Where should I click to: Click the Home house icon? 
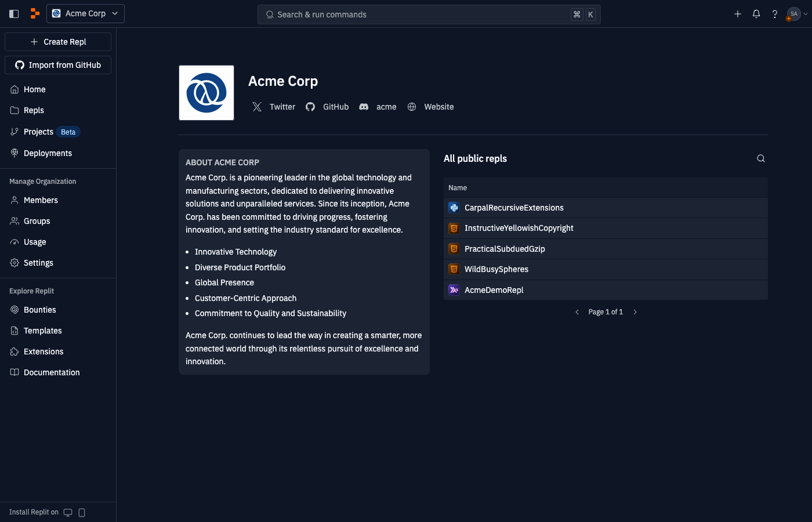(x=14, y=89)
